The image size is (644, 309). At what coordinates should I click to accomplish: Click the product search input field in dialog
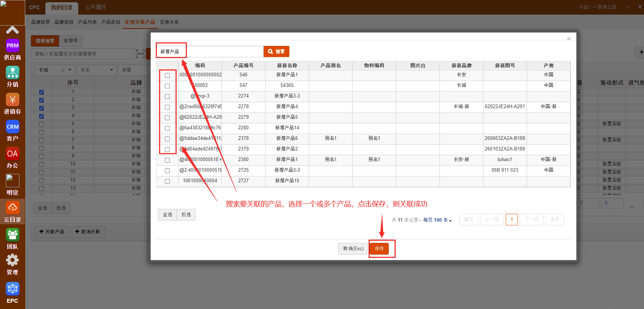coord(210,52)
